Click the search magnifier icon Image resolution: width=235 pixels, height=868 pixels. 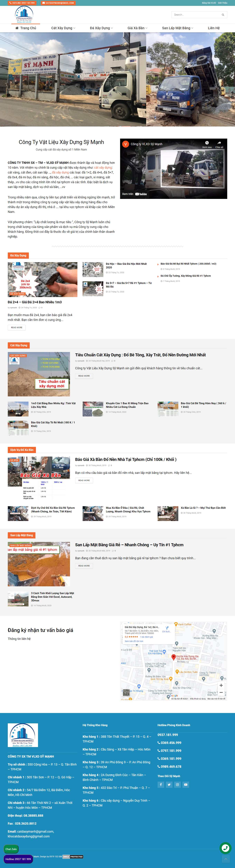[x=223, y=15]
